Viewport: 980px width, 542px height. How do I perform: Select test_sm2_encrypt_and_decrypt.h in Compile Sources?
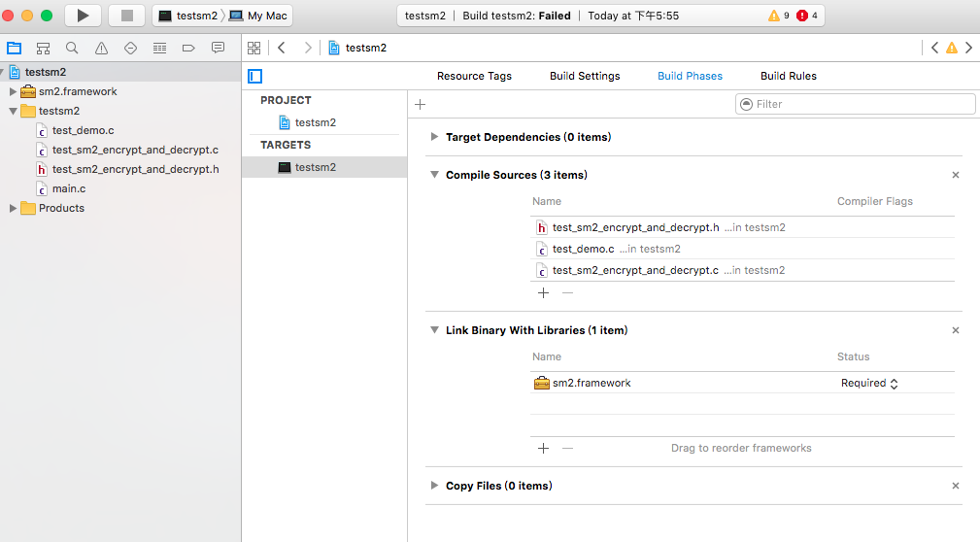[742, 227]
